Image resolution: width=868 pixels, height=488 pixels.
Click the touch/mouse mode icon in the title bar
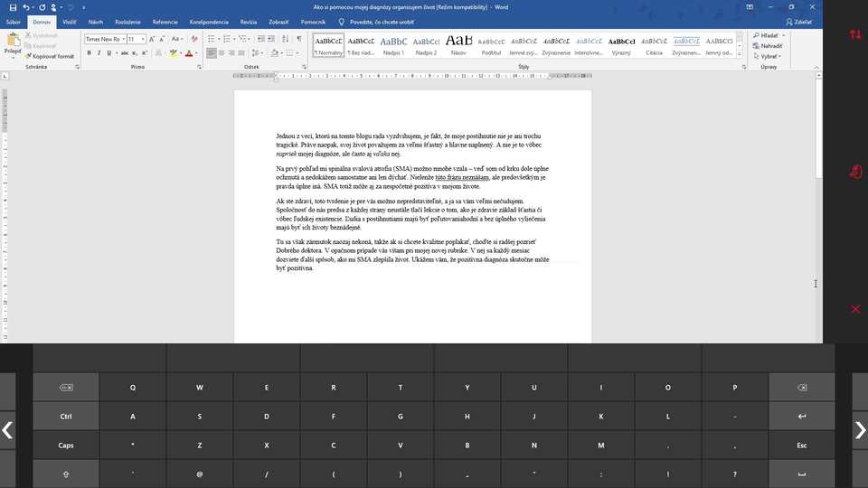click(53, 7)
